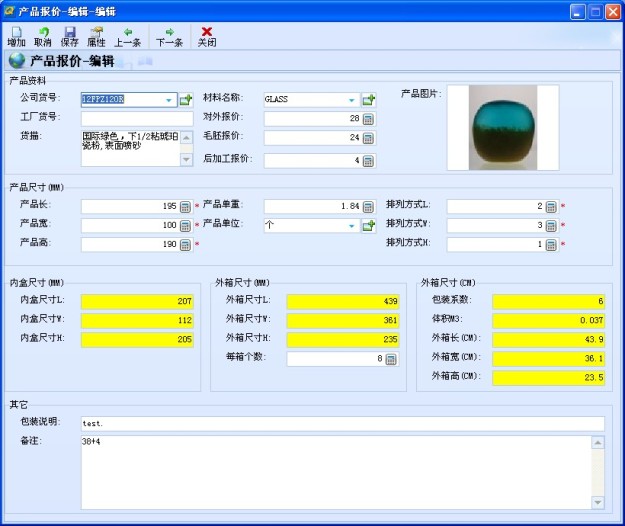Image resolution: width=625 pixels, height=526 pixels.
Task: Click the 增加 (add) toolbar icon
Action: tap(16, 37)
